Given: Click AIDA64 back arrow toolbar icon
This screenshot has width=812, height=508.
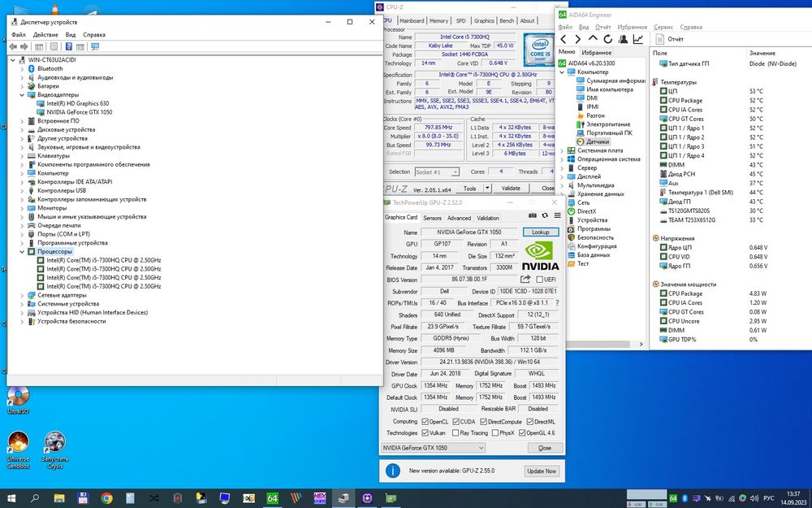Looking at the screenshot, I should (564, 39).
